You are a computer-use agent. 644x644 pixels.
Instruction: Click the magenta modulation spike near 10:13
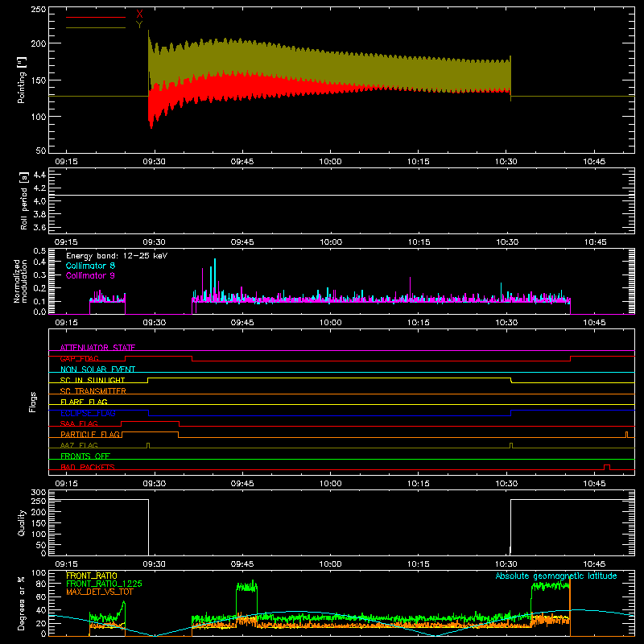click(x=411, y=289)
